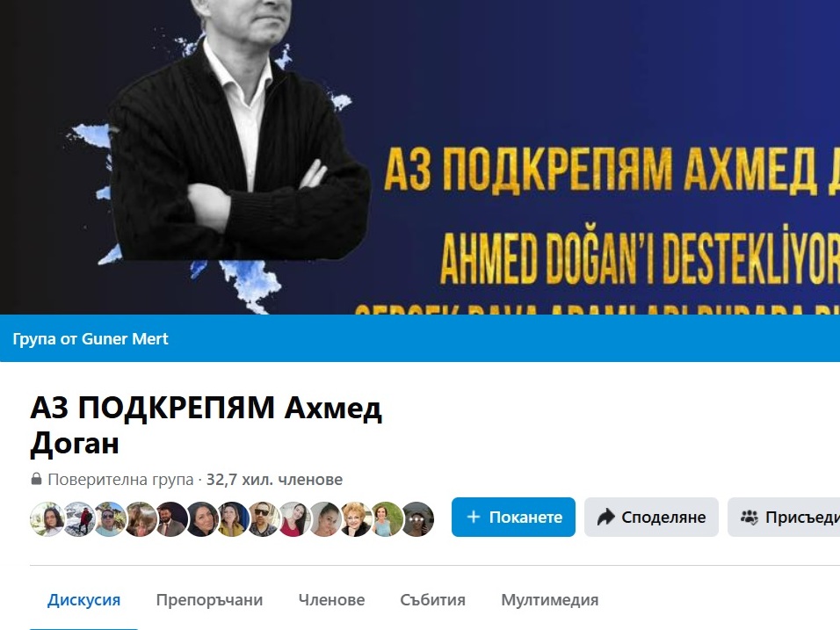Open avatar of man in suit and tie
The image size is (840, 630).
(x=170, y=518)
